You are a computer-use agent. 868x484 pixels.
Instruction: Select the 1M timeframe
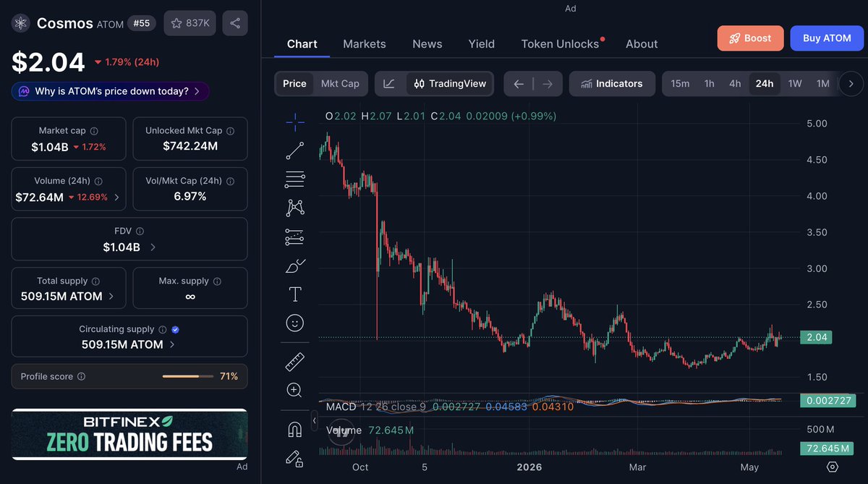tap(822, 84)
